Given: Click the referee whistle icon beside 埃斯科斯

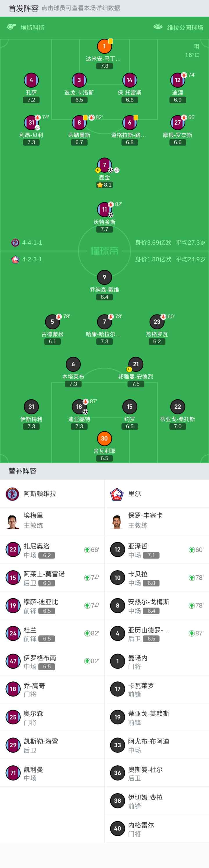Looking at the screenshot, I should click(11, 27).
